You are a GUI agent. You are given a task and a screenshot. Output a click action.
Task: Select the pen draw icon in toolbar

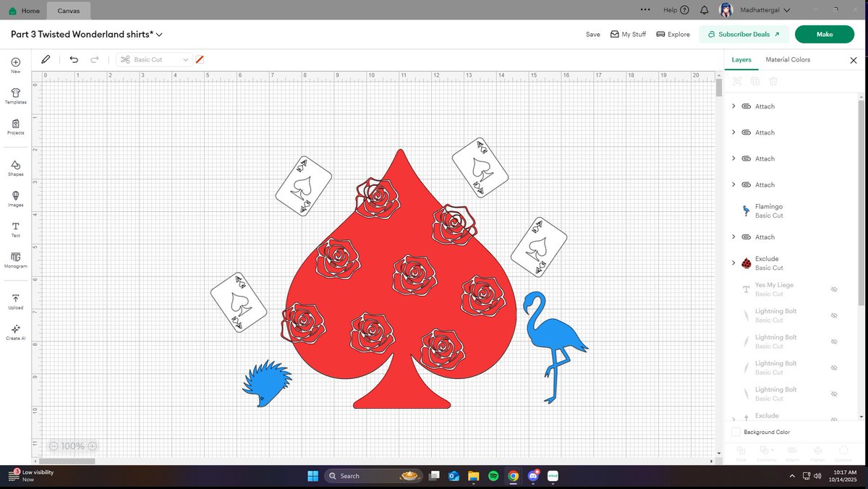pyautogui.click(x=46, y=59)
